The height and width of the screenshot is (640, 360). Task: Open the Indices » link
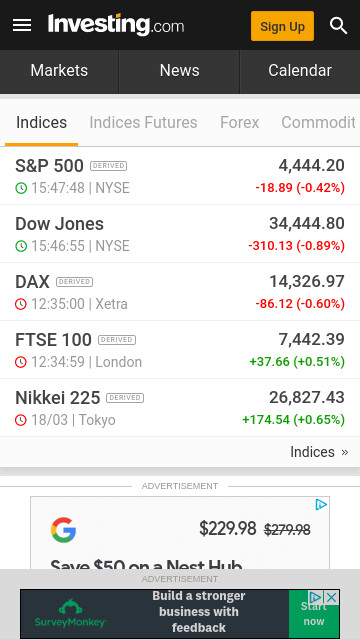pos(319,452)
